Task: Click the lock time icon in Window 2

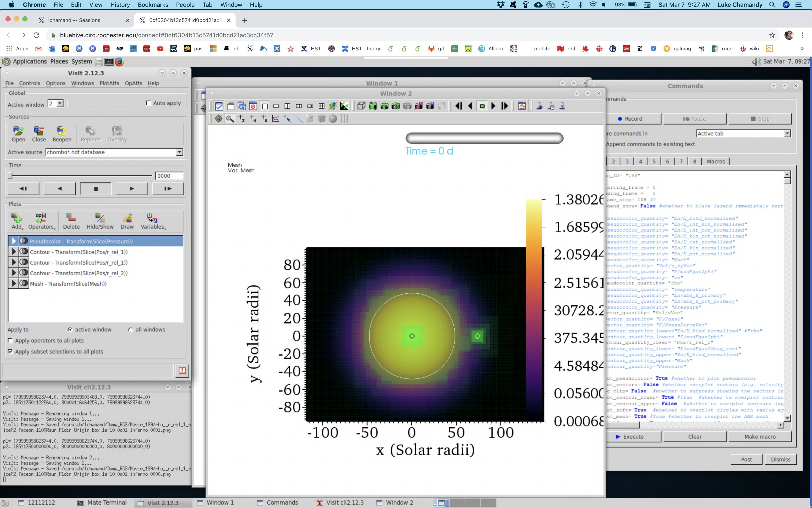Action: click(x=551, y=106)
